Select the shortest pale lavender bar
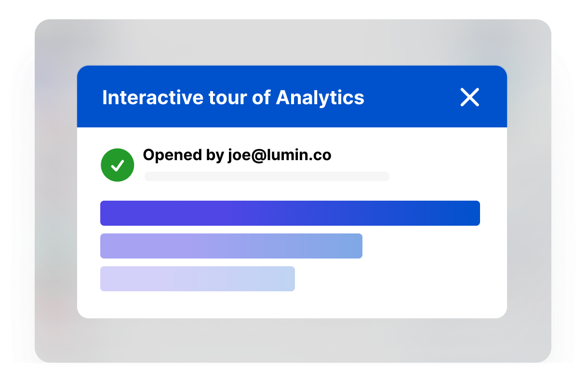The image size is (588, 382). 197,279
